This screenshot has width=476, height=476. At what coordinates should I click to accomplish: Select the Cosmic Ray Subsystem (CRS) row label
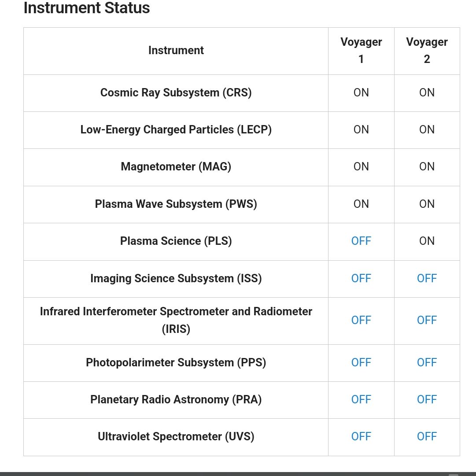coord(176,92)
